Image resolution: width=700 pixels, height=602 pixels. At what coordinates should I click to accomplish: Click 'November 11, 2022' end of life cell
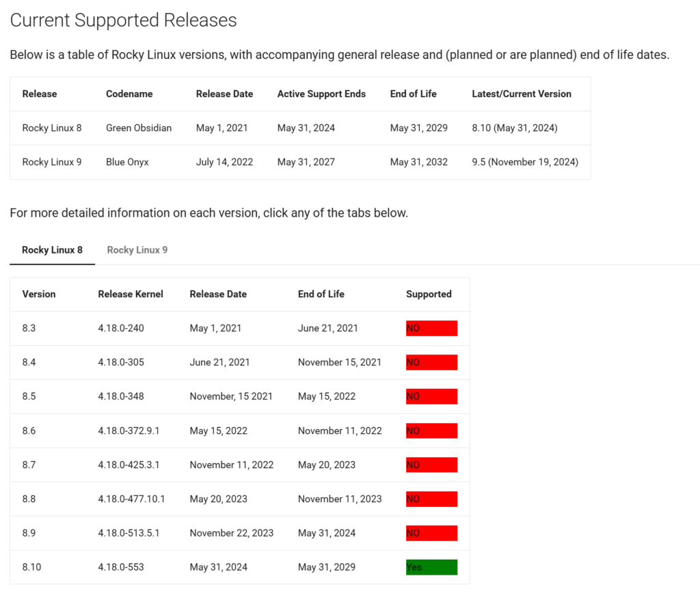pos(340,430)
